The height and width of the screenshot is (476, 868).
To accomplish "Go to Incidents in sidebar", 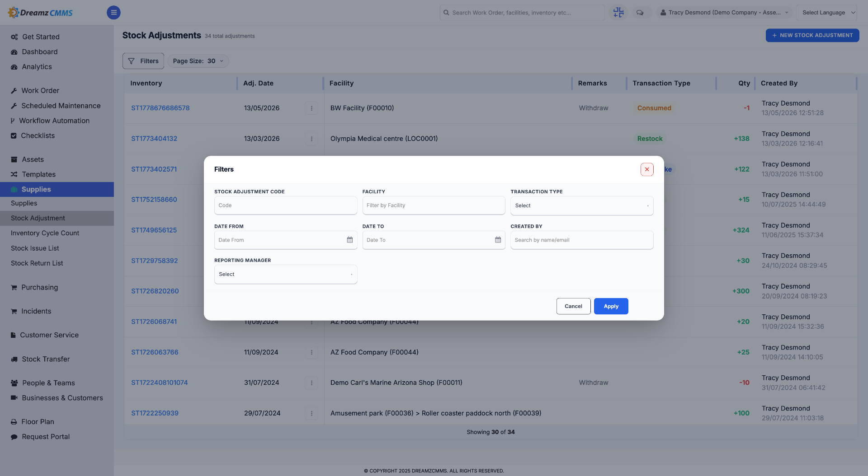I will [x=36, y=311].
